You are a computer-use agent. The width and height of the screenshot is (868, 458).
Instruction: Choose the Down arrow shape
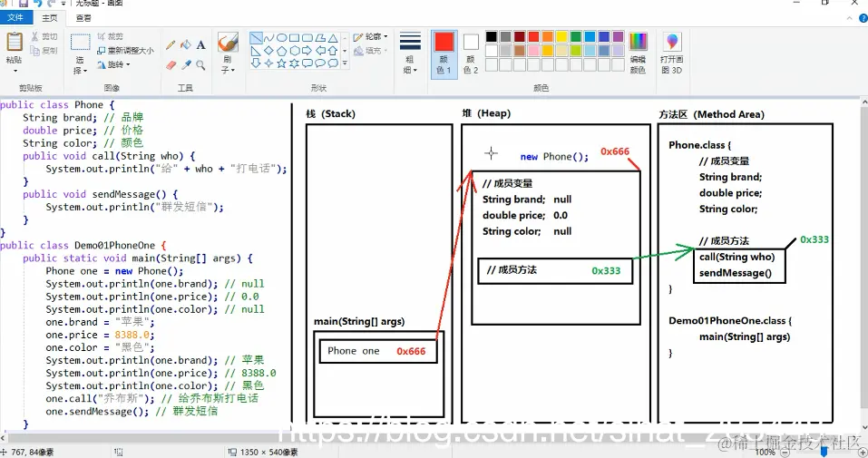[x=256, y=63]
